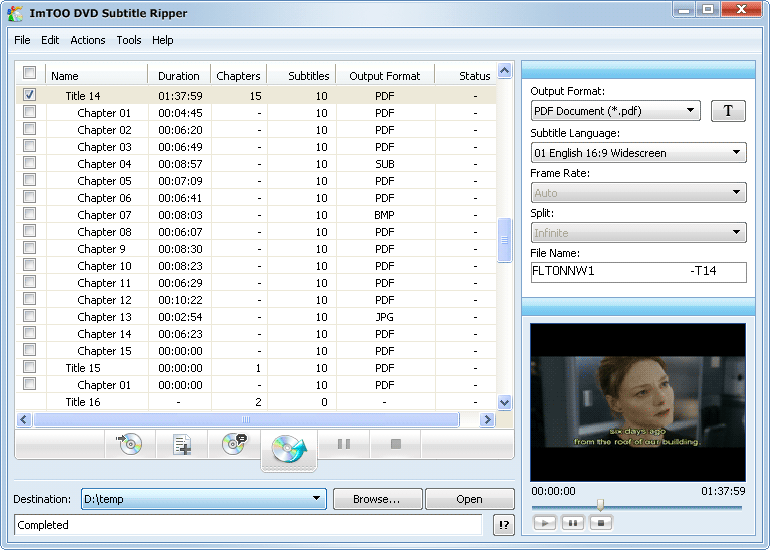Click the preview playback position slider handle

(x=600, y=505)
